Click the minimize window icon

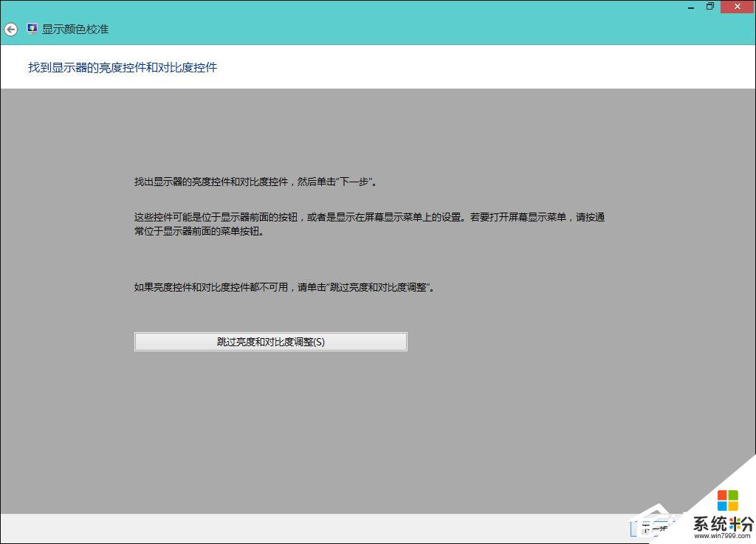(690, 7)
